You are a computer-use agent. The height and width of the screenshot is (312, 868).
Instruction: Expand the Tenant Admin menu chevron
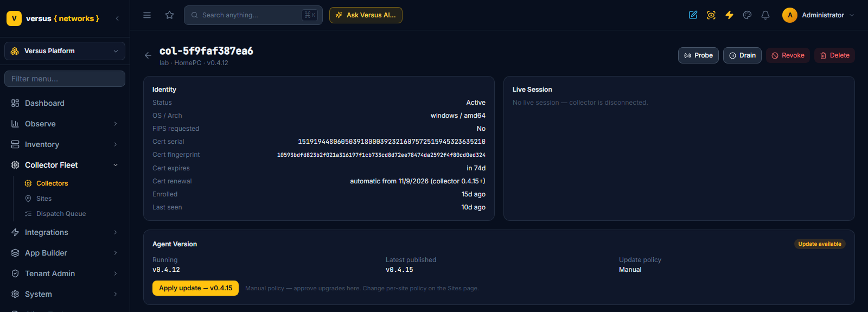[116, 273]
